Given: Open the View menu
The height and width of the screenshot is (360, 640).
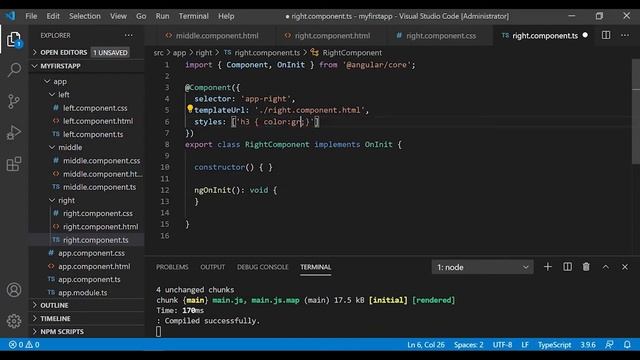Looking at the screenshot, I should pos(118,16).
